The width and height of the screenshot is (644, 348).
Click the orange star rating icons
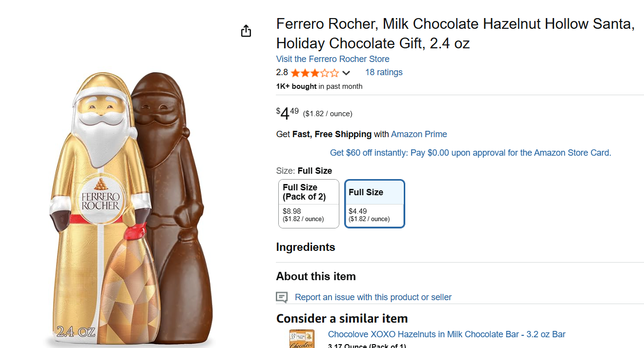(314, 73)
